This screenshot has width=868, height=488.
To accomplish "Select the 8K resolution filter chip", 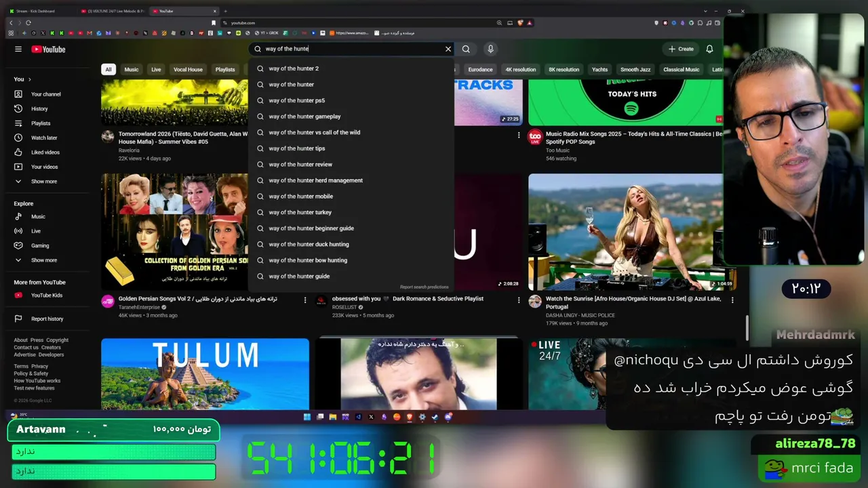I will [564, 69].
